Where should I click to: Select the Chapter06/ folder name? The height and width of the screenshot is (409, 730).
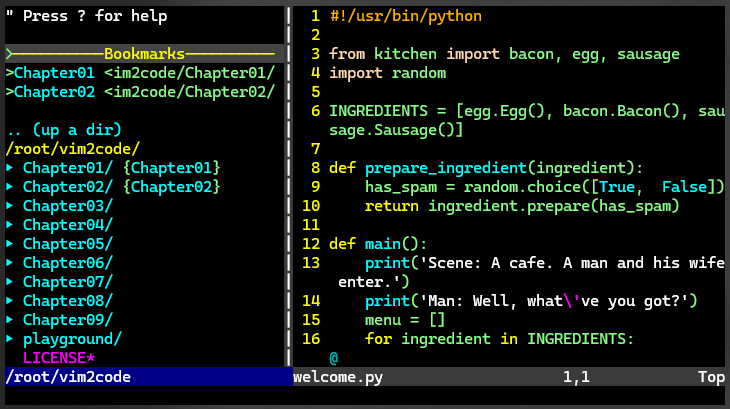click(x=68, y=262)
